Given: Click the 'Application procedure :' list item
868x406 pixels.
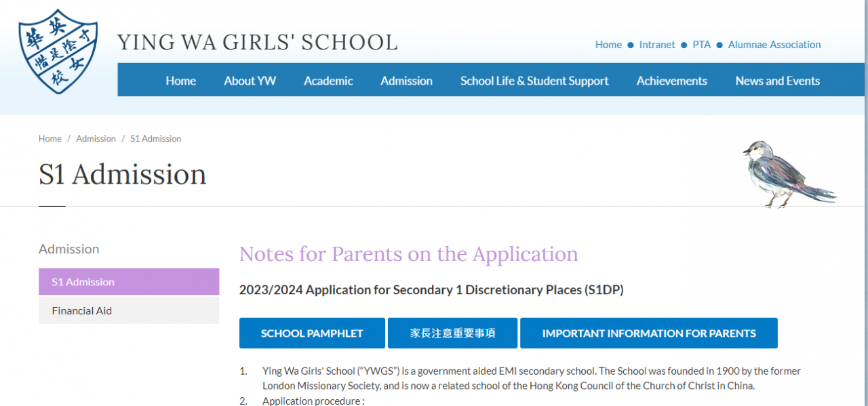Looking at the screenshot, I should pos(313,401).
